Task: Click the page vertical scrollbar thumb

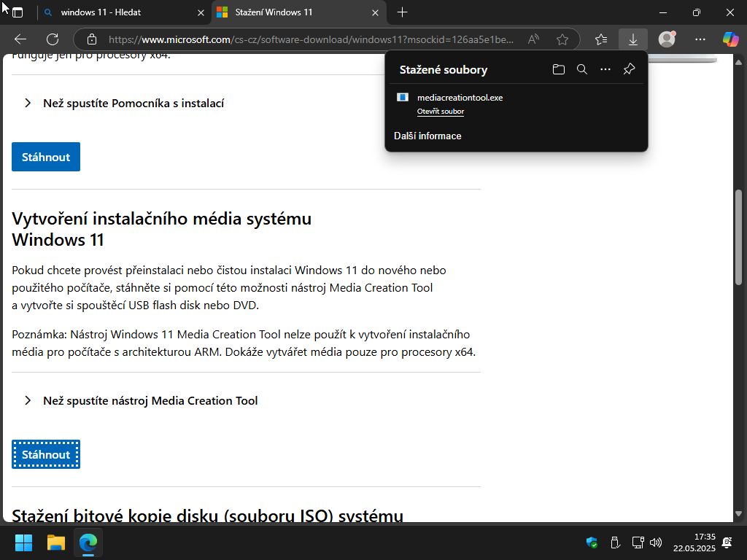Action: [x=738, y=237]
